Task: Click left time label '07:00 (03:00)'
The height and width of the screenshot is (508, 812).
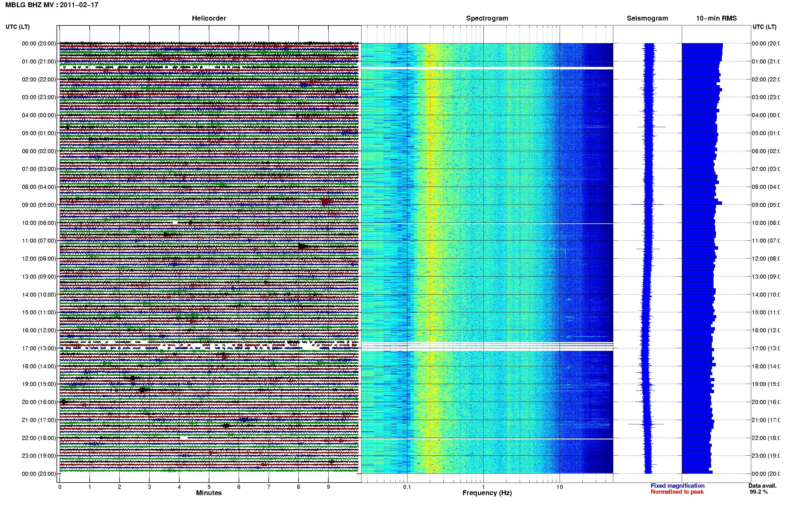Action: coord(39,169)
